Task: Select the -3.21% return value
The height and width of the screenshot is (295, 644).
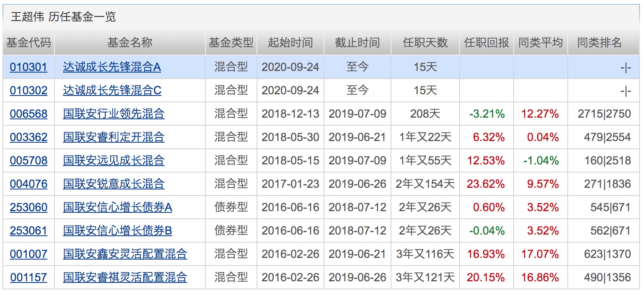Action: (487, 114)
